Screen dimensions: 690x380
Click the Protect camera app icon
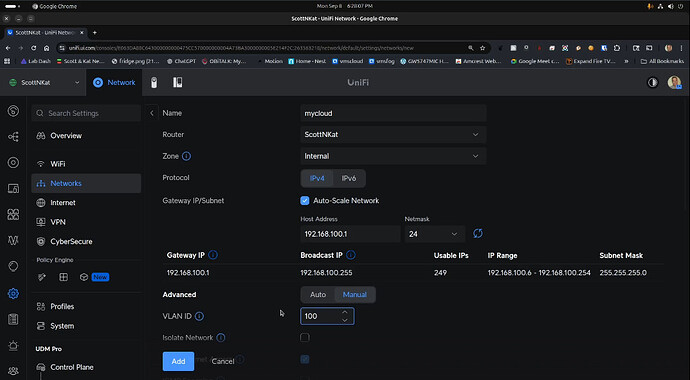coord(154,83)
